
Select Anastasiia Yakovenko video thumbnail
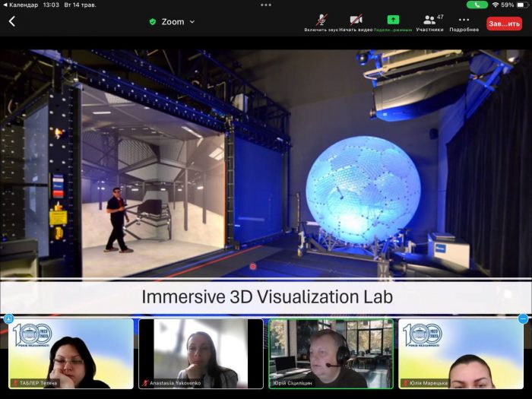pyautogui.click(x=201, y=353)
